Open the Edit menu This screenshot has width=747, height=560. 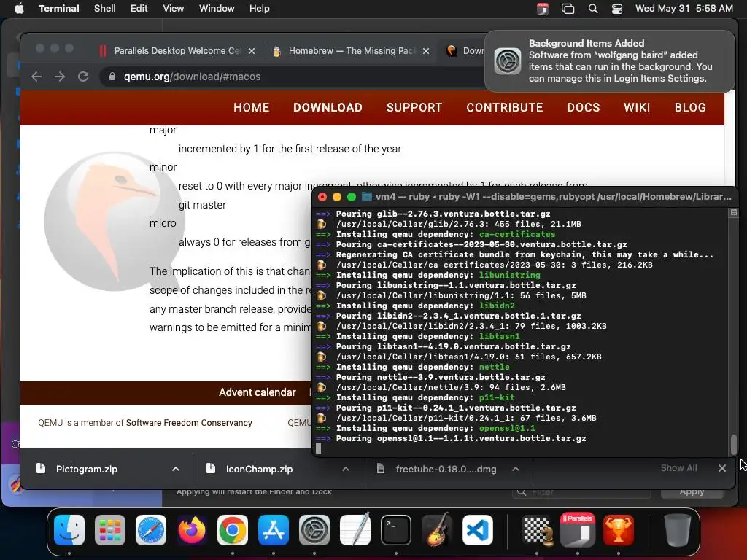coord(139,9)
